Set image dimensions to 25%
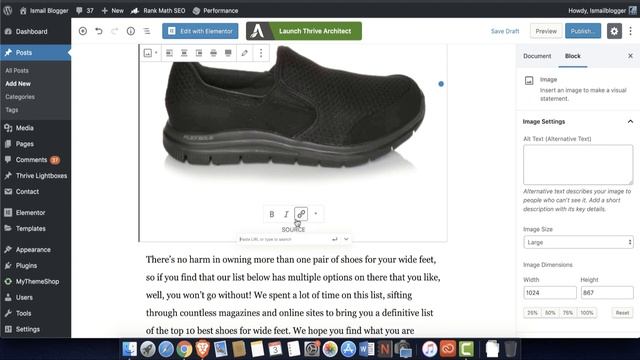The width and height of the screenshot is (640, 360). tap(532, 313)
